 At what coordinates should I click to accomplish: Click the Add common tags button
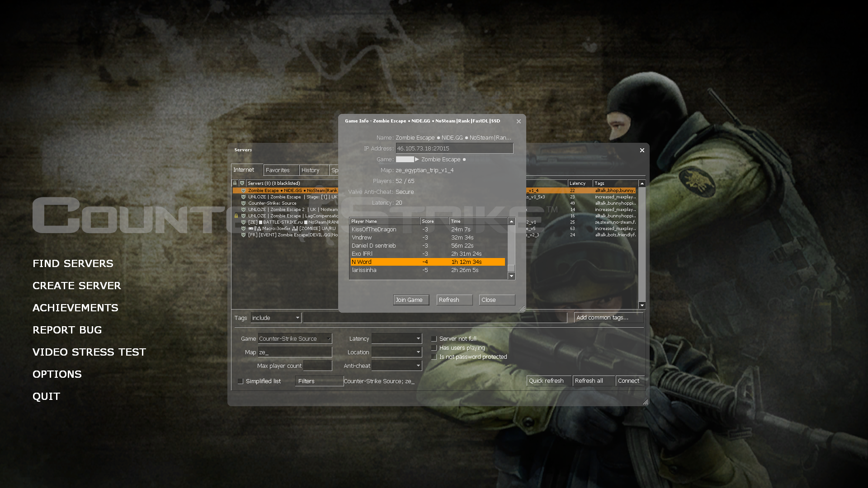(x=609, y=318)
